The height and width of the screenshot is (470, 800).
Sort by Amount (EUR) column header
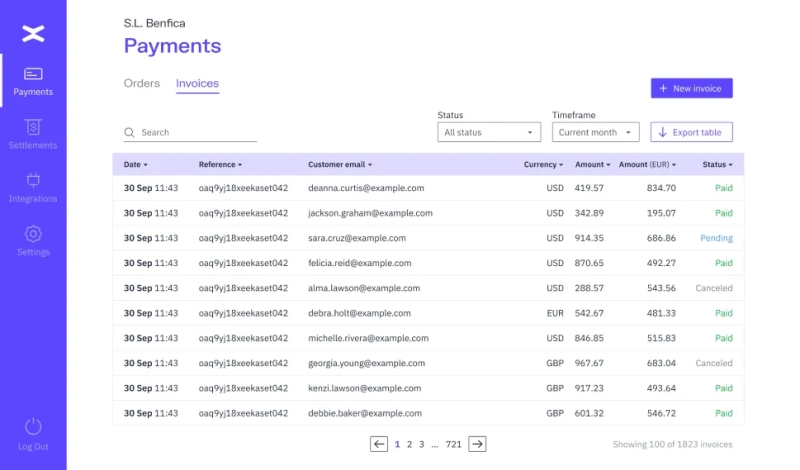[647, 164]
